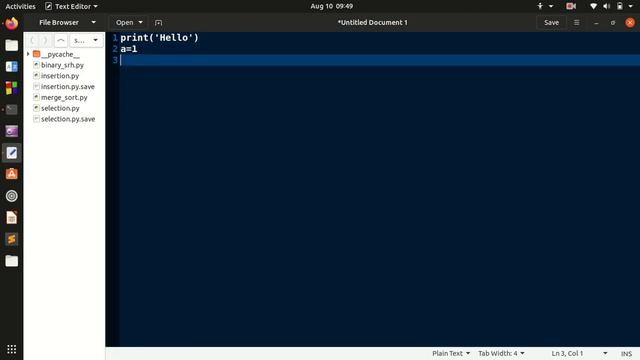Change Tab Width setting

[501, 353]
